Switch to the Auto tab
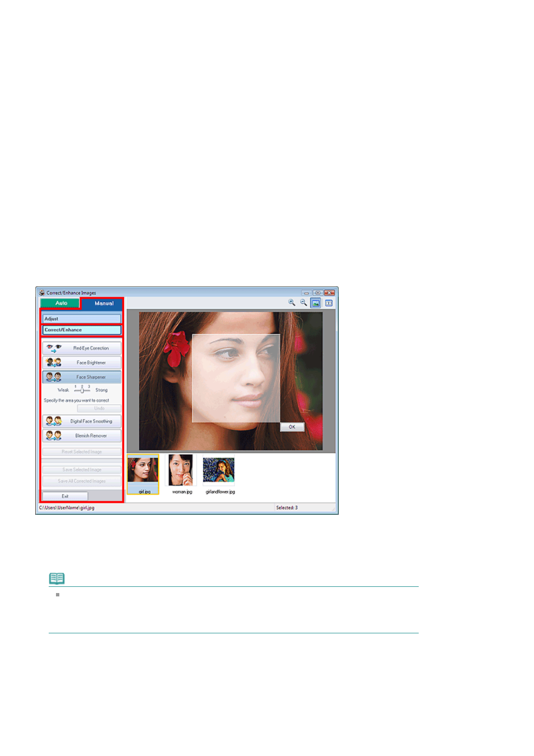This screenshot has height=756, width=534. point(60,303)
